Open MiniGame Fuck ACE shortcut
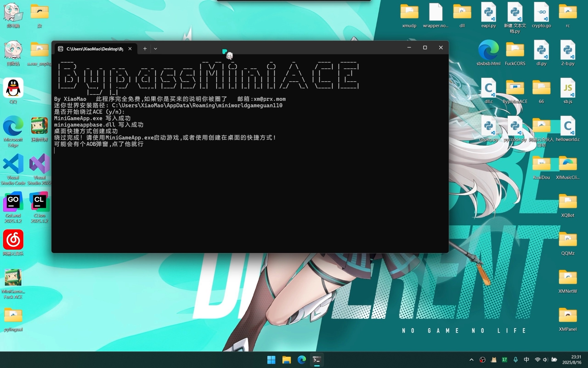This screenshot has width=588, height=368. point(13,283)
